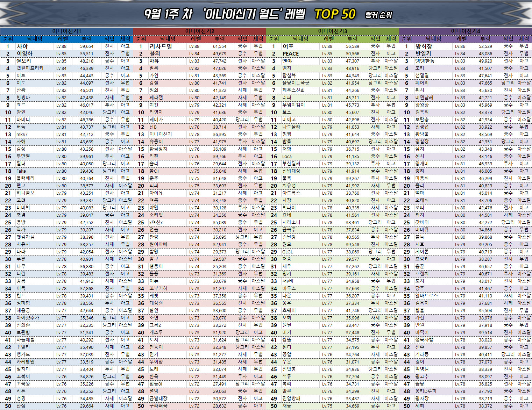
Task: Select the combat power value 59,654
Action: pos(86,46)
